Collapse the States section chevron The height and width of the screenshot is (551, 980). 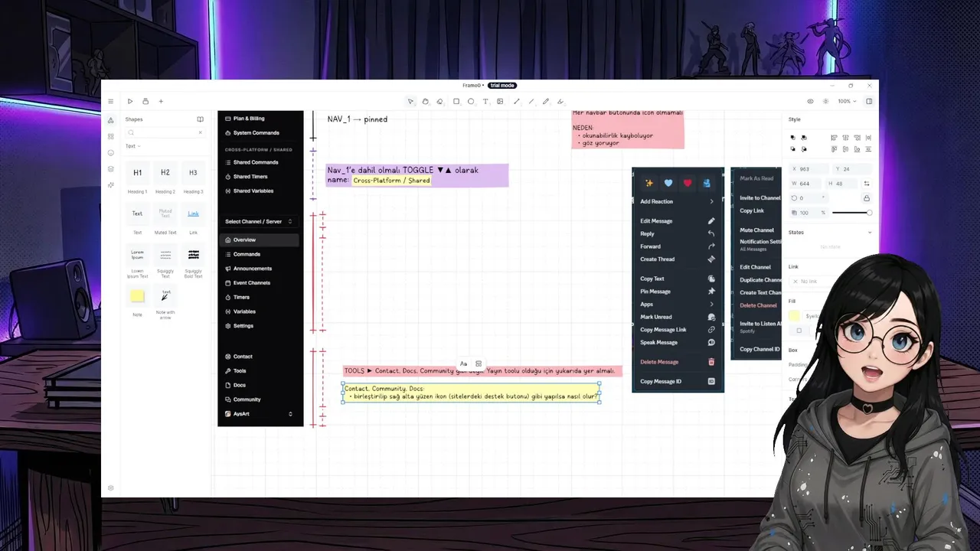coord(870,233)
